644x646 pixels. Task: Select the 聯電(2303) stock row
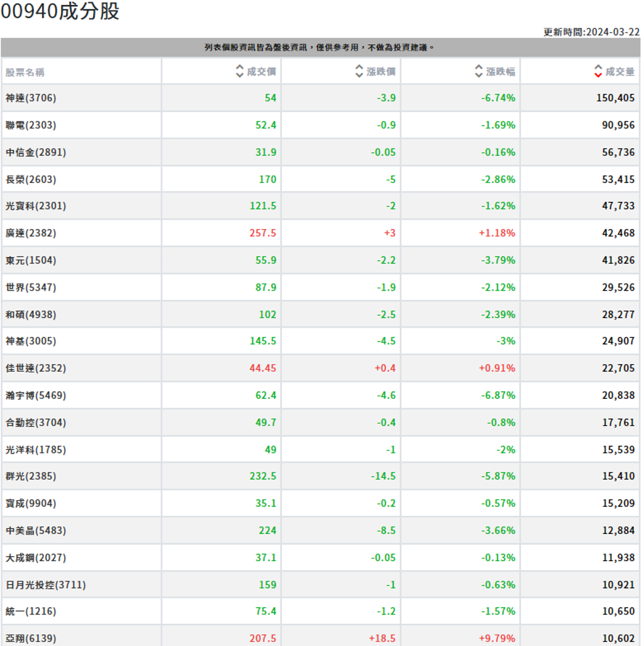click(26, 125)
